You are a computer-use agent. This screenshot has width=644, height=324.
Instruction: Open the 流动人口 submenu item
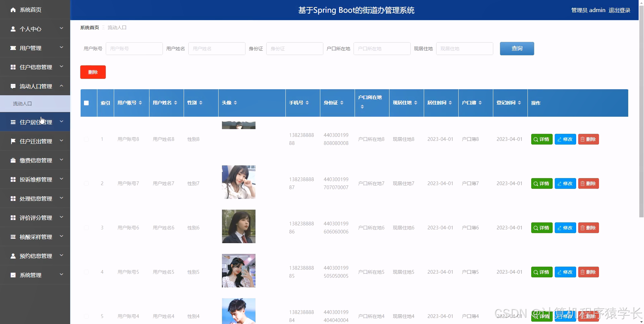22,103
